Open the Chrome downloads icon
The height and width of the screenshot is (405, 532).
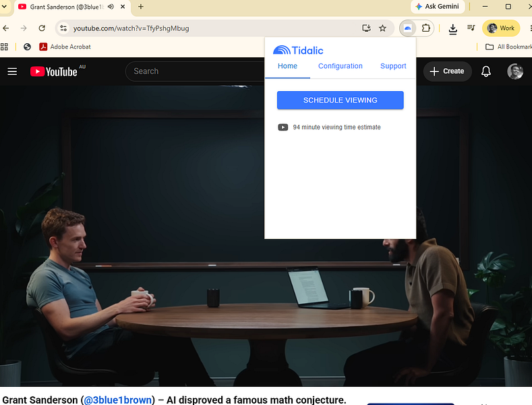(452, 29)
